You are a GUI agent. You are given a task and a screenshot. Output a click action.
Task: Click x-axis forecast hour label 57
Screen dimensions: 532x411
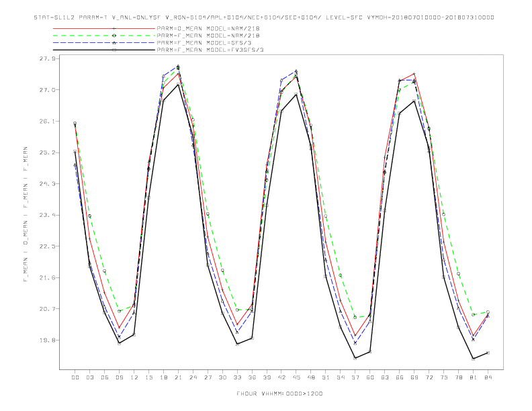point(355,377)
